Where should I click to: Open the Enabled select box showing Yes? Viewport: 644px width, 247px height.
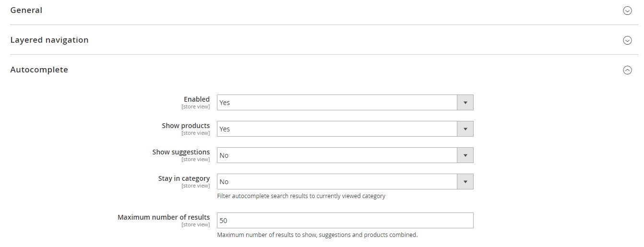point(345,102)
